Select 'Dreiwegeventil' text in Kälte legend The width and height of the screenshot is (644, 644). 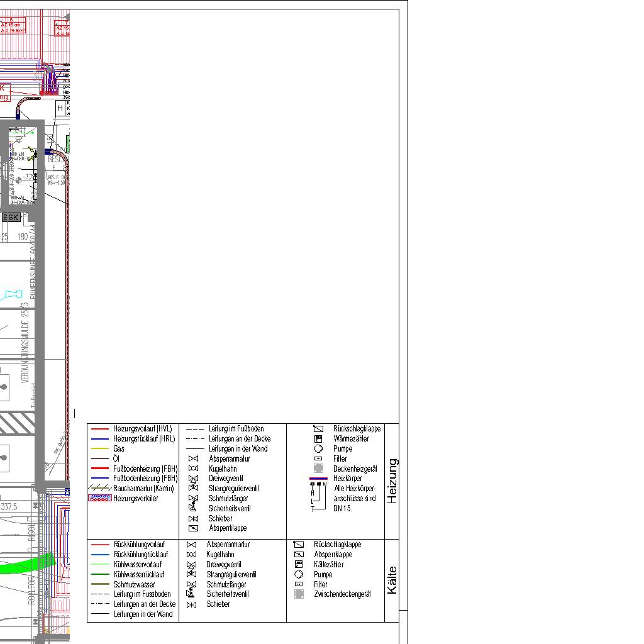(x=224, y=564)
